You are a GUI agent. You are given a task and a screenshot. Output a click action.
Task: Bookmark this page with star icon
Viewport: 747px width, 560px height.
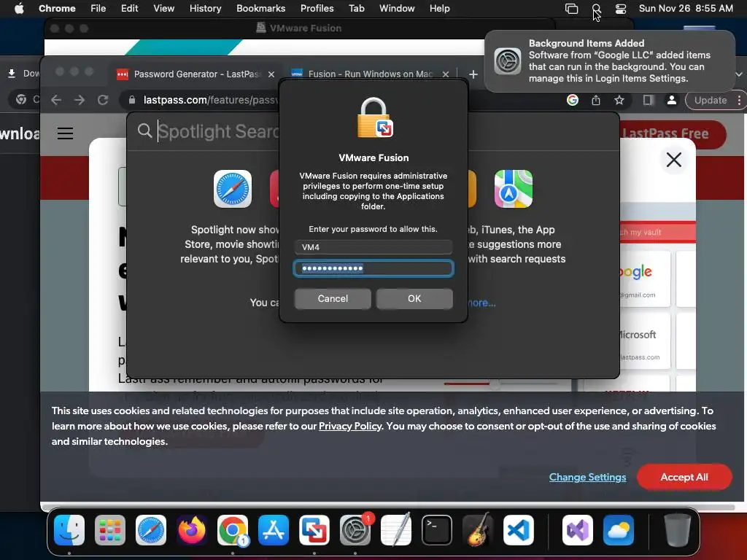[x=619, y=100]
